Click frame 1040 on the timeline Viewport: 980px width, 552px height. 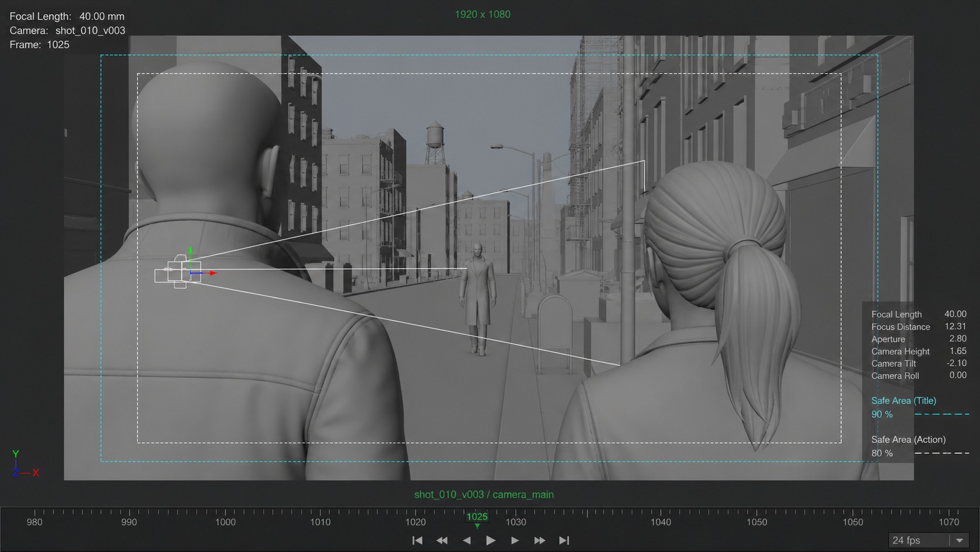coord(661,521)
